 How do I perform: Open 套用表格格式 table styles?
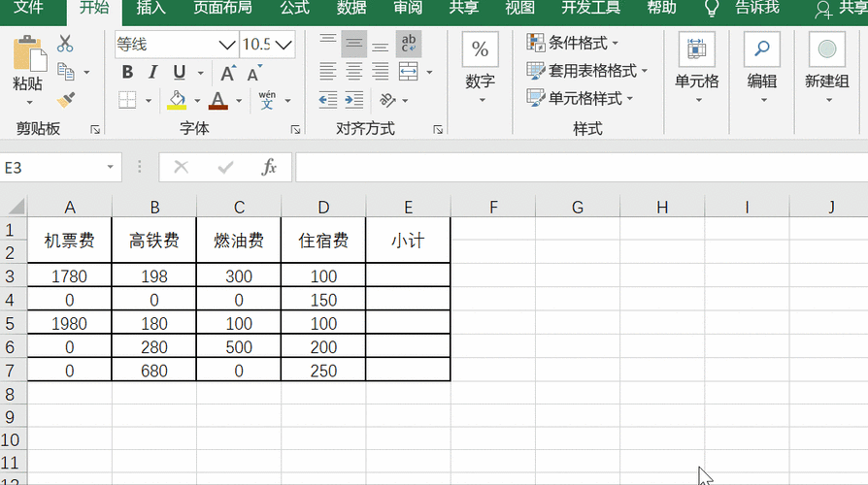[x=586, y=71]
